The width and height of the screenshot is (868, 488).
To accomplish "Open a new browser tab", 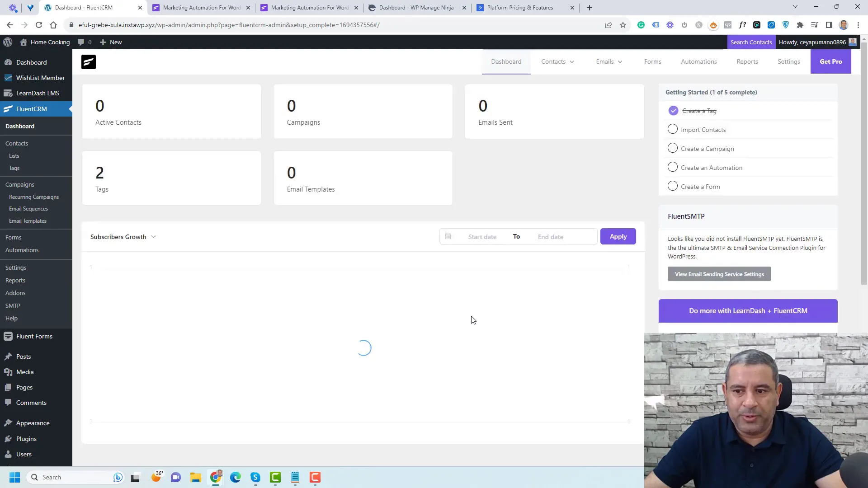I will click(589, 8).
